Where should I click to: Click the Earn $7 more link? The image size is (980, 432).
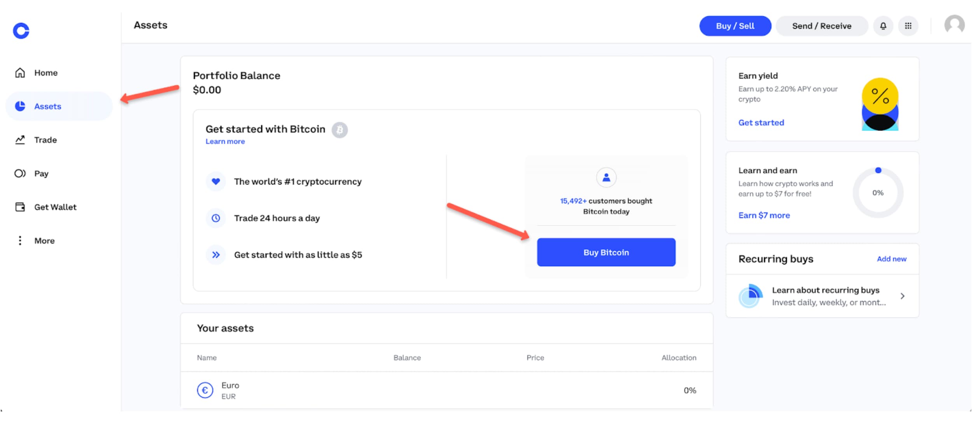tap(764, 216)
